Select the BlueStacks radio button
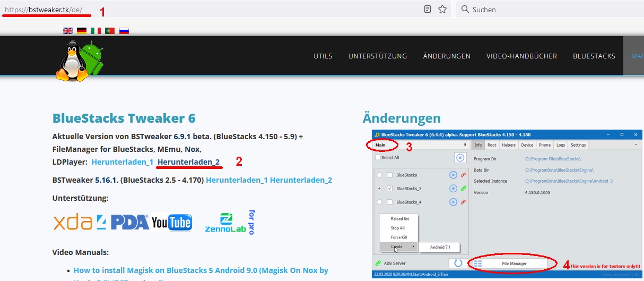 pyautogui.click(x=379, y=175)
